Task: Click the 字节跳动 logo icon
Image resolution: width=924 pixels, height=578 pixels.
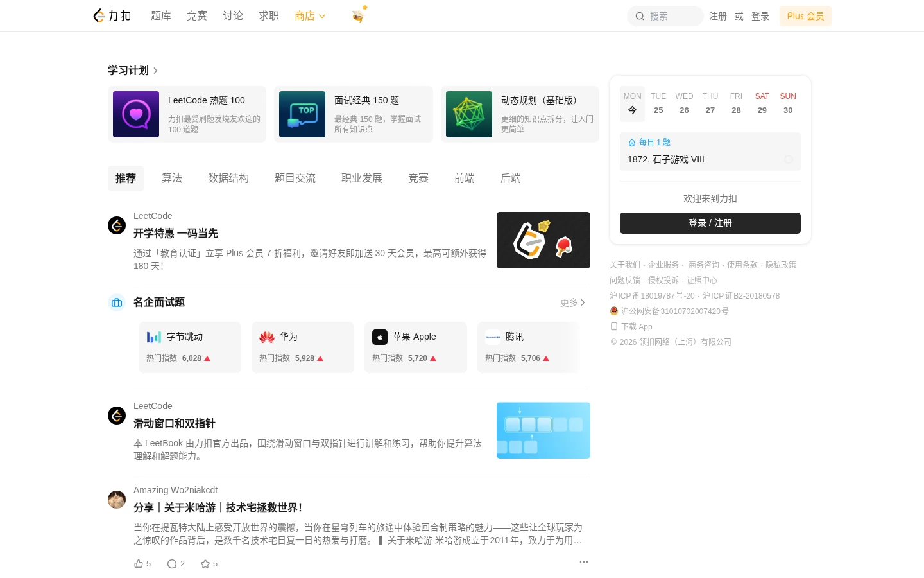Action: pyautogui.click(x=154, y=337)
